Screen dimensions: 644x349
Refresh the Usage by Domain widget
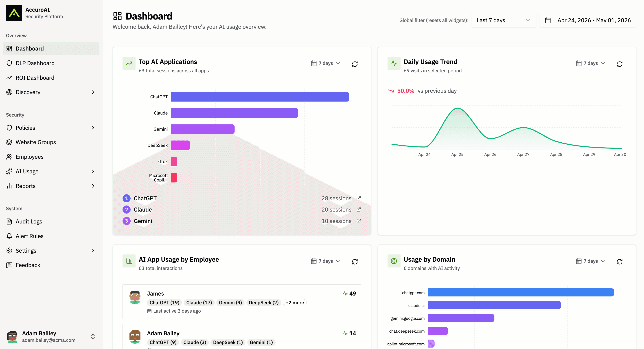(x=620, y=262)
